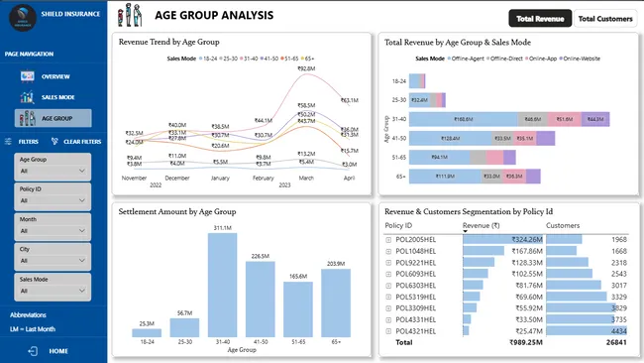Select the Age Group page label
The width and height of the screenshot is (644, 363).
click(x=56, y=118)
